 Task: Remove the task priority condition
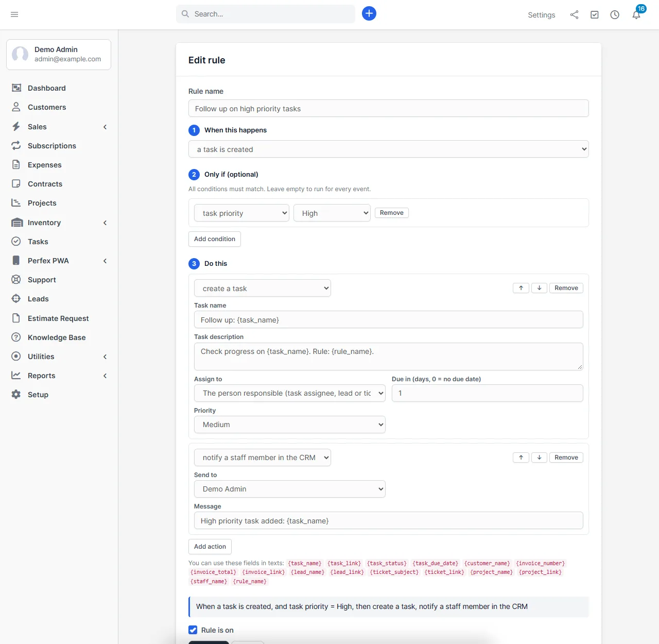tap(392, 213)
